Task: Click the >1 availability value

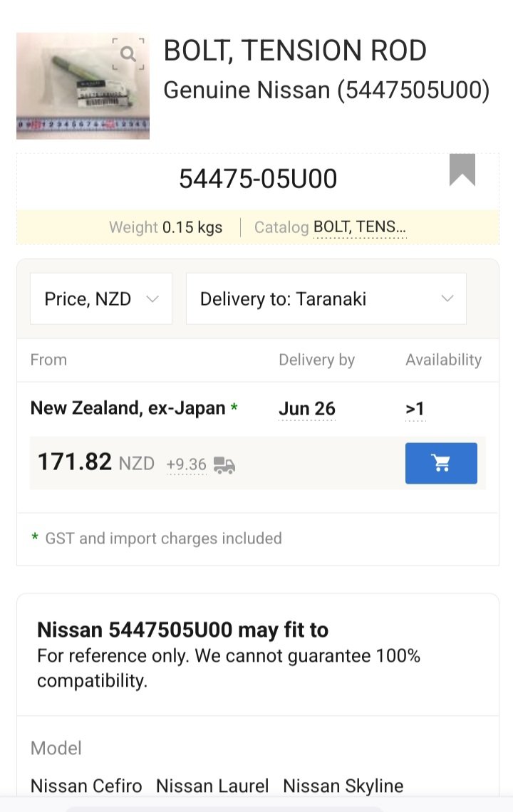Action: coord(415,409)
